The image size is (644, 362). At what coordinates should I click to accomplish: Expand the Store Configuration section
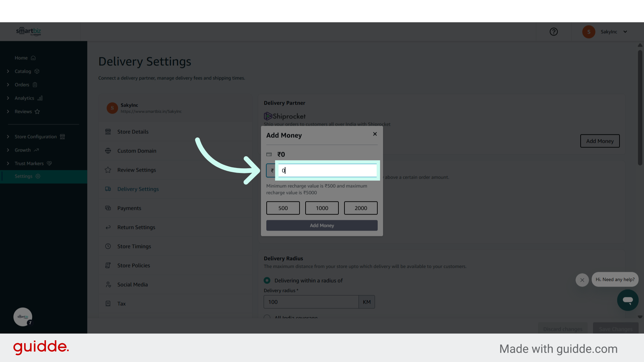(x=8, y=137)
